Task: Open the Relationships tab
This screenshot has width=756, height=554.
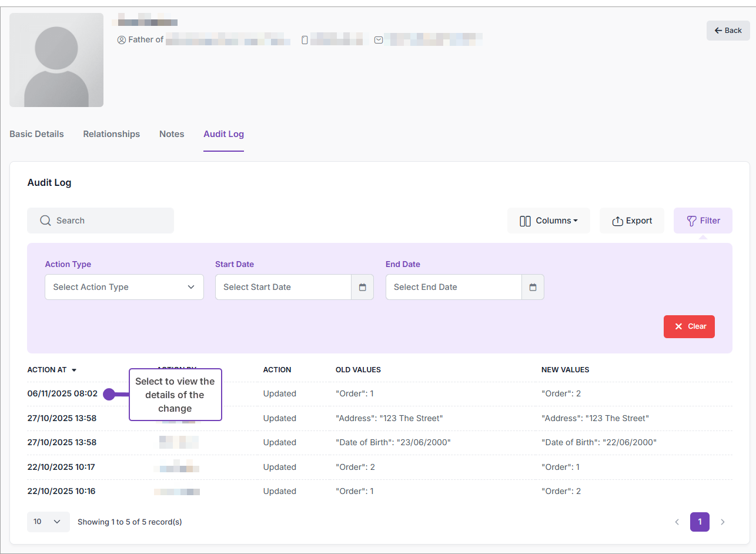Action: (111, 134)
